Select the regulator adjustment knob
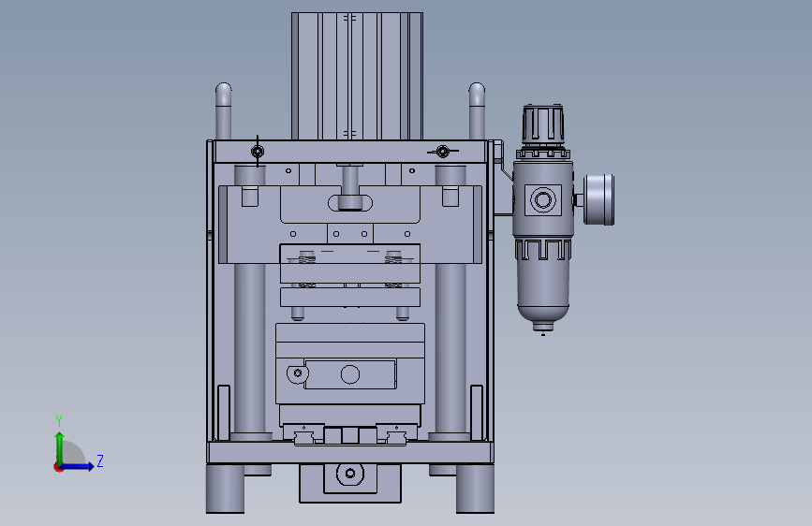This screenshot has width=812, height=526. pyautogui.click(x=542, y=124)
